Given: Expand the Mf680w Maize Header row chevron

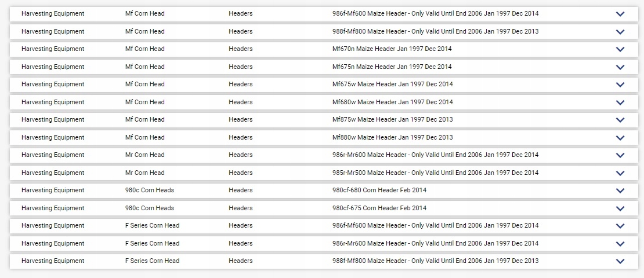Looking at the screenshot, I should (620, 102).
